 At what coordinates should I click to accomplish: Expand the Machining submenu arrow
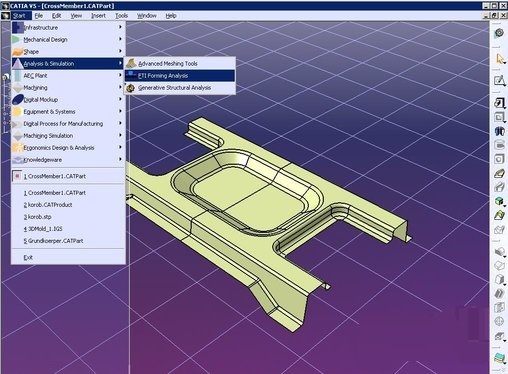120,87
